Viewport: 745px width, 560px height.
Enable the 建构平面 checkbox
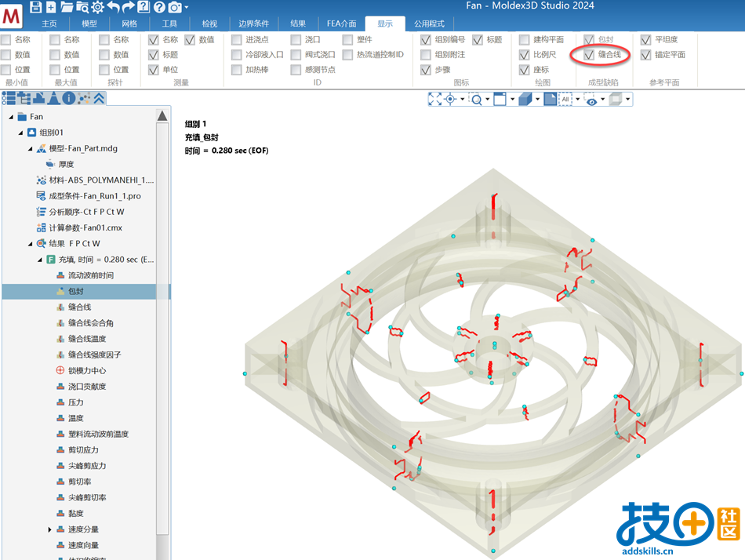pos(524,39)
